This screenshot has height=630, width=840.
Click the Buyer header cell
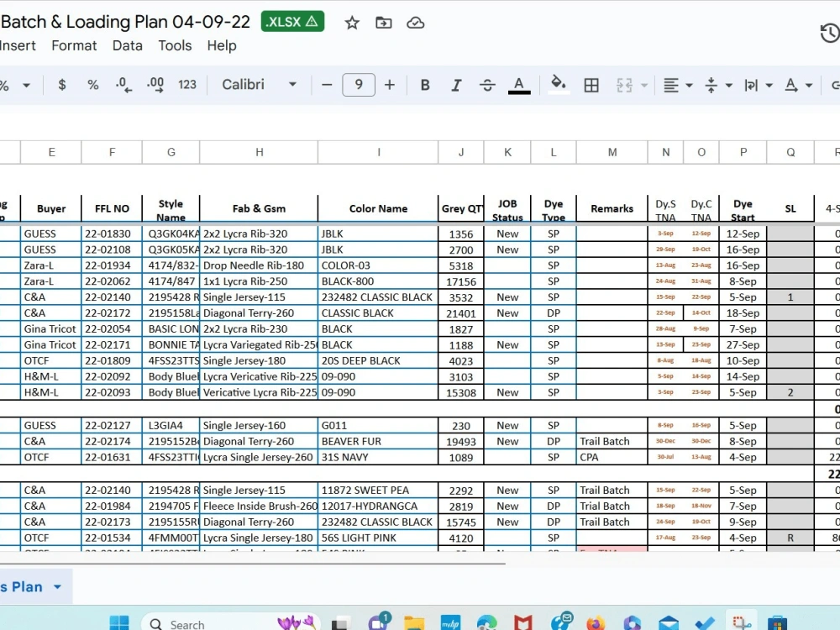coord(51,208)
